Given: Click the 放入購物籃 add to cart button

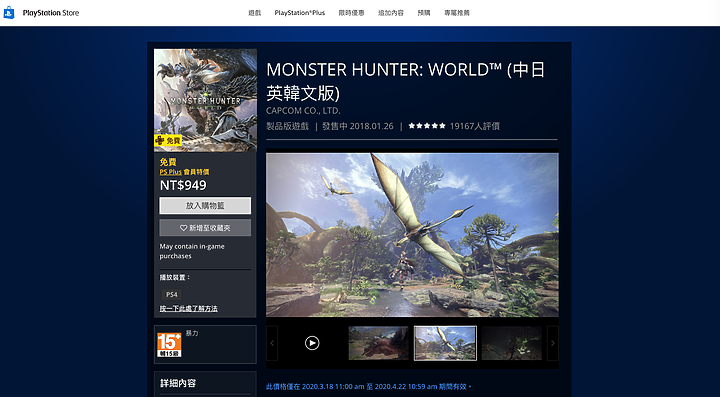Looking at the screenshot, I should pyautogui.click(x=205, y=206).
